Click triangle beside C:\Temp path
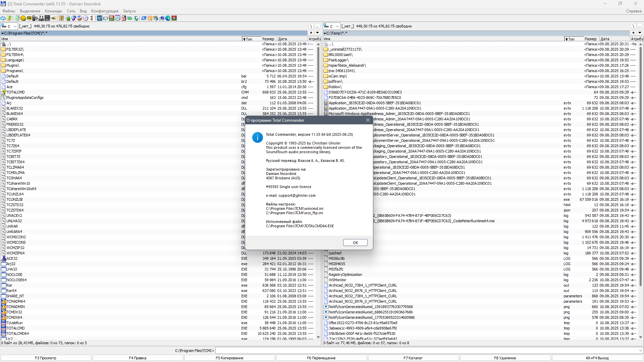 click(325, 33)
